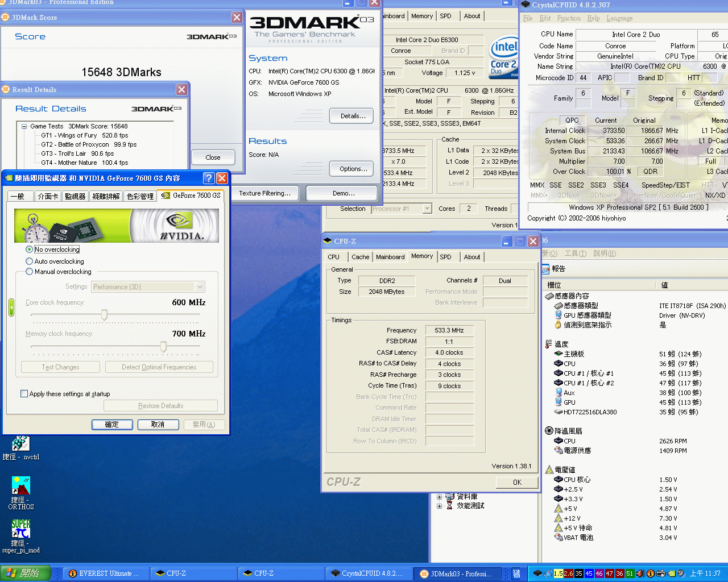Open the Function menu in CrystalCPUID

pos(569,18)
